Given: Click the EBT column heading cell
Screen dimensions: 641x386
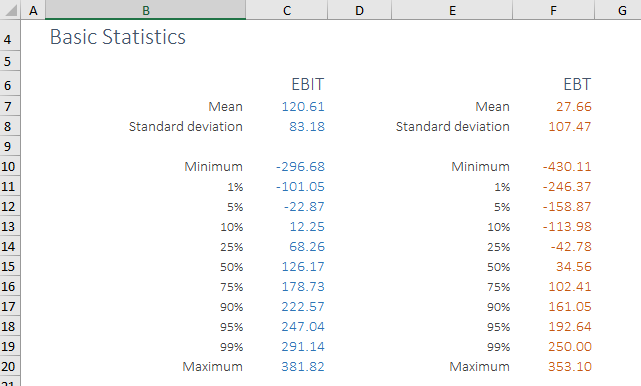Looking at the screenshot, I should 577,85.
